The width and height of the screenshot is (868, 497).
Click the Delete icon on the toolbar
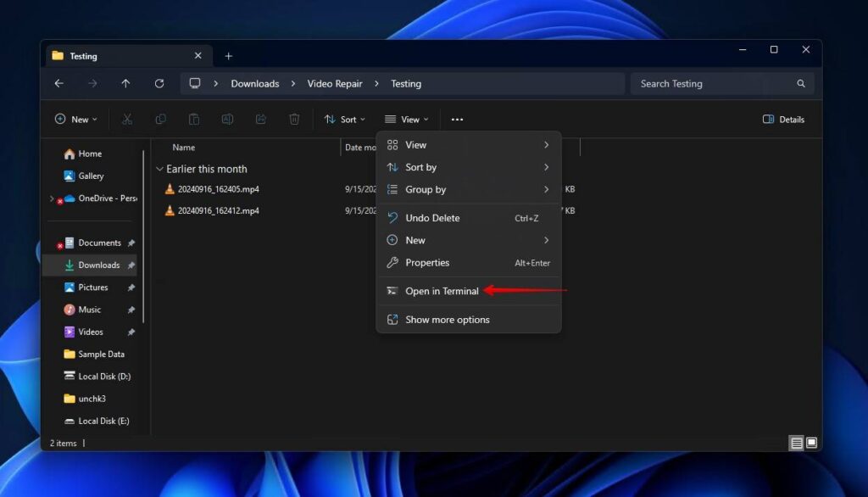[294, 119]
